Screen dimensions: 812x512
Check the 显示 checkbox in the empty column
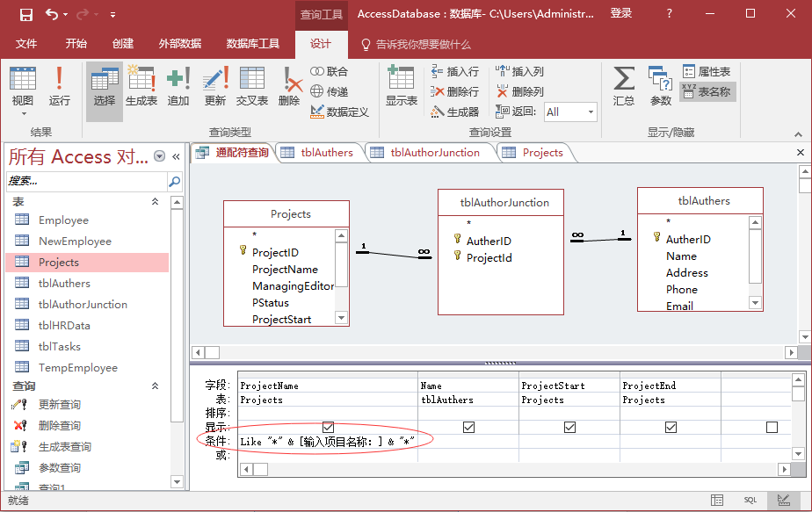click(772, 428)
